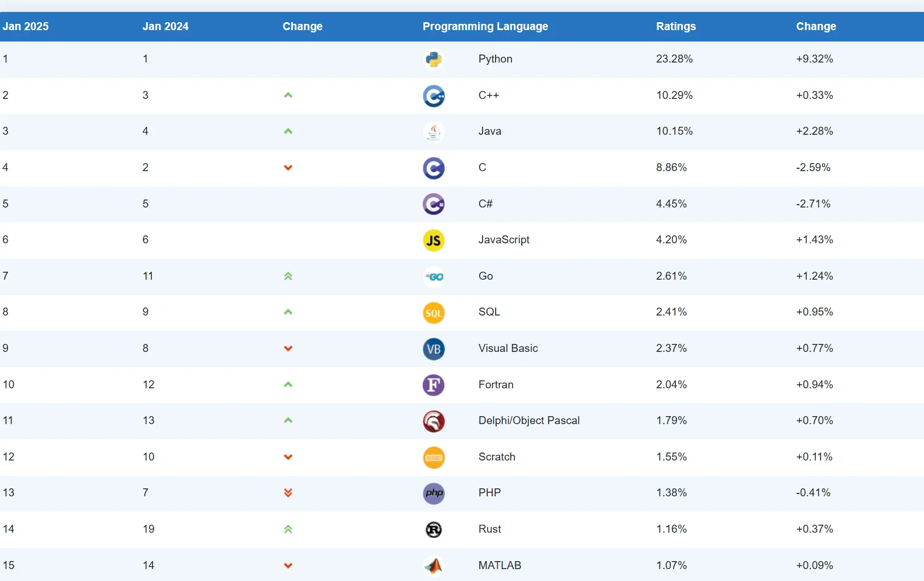Select the MATLAB language name
924x581 pixels.
click(x=500, y=565)
